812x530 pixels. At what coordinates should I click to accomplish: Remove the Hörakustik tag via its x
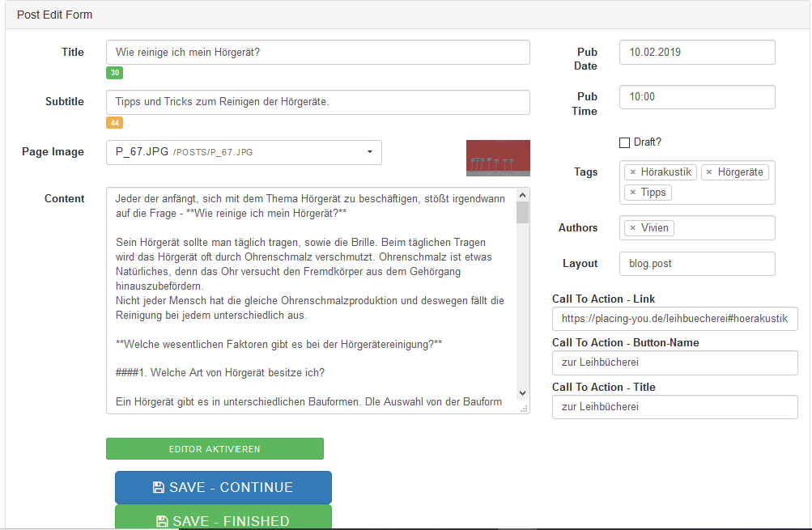[x=633, y=172]
